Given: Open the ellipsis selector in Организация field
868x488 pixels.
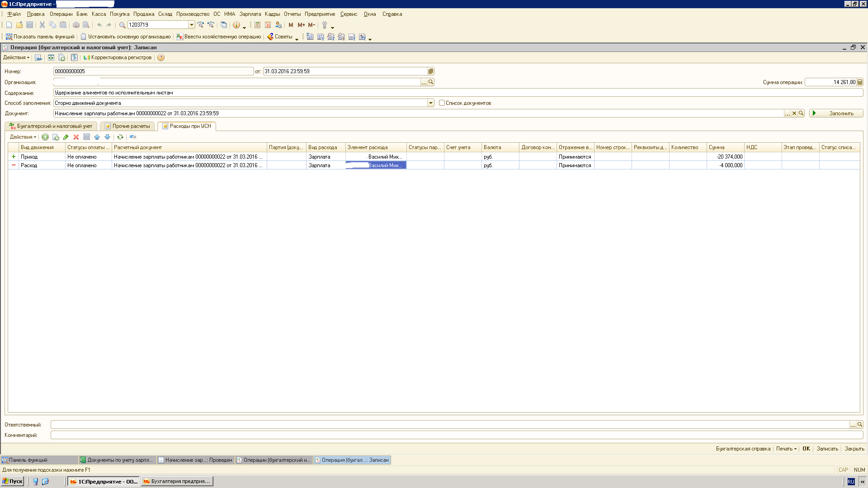Looking at the screenshot, I should click(424, 82).
